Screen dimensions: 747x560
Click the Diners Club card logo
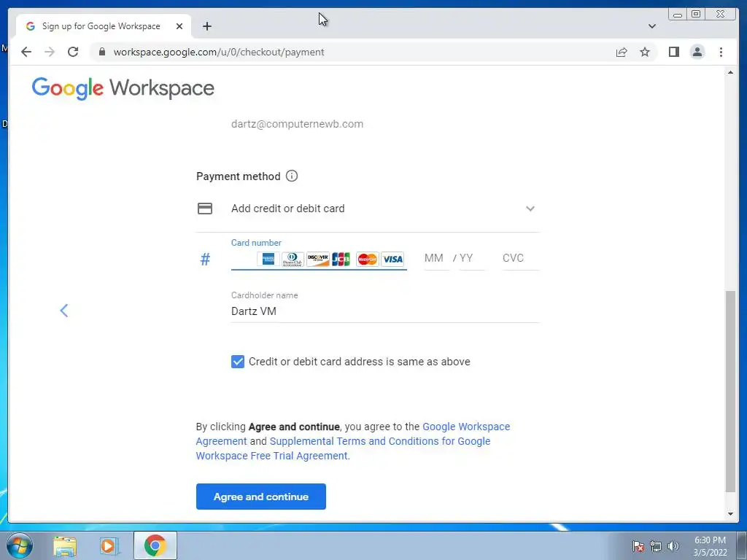click(x=293, y=259)
